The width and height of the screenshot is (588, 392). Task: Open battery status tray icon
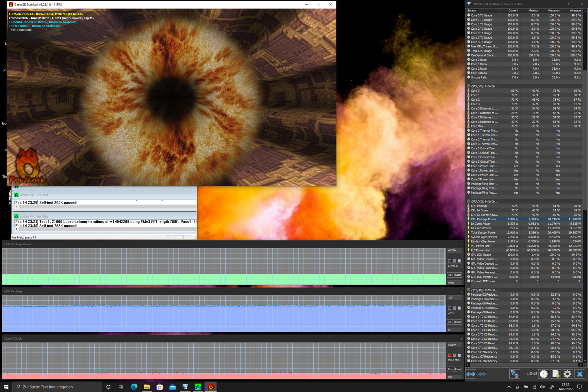click(x=526, y=387)
